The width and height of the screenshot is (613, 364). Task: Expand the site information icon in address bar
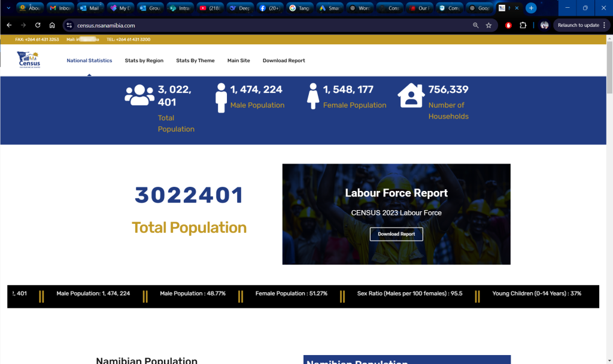69,26
